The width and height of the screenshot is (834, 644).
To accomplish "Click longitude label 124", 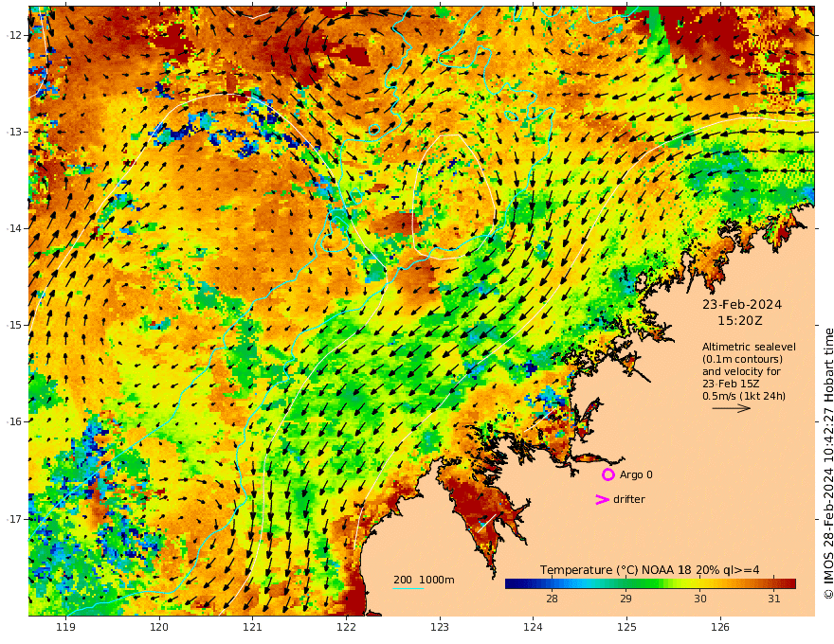I will click(x=533, y=627).
